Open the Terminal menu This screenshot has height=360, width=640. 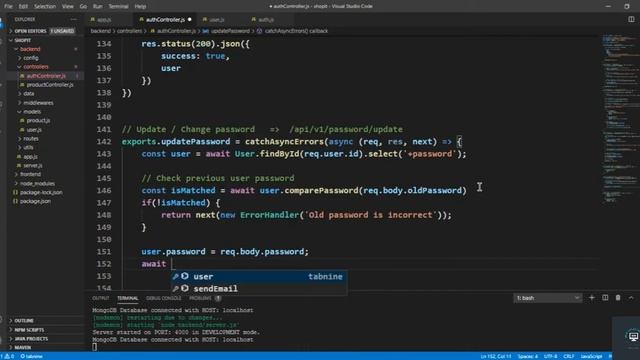click(x=118, y=7)
